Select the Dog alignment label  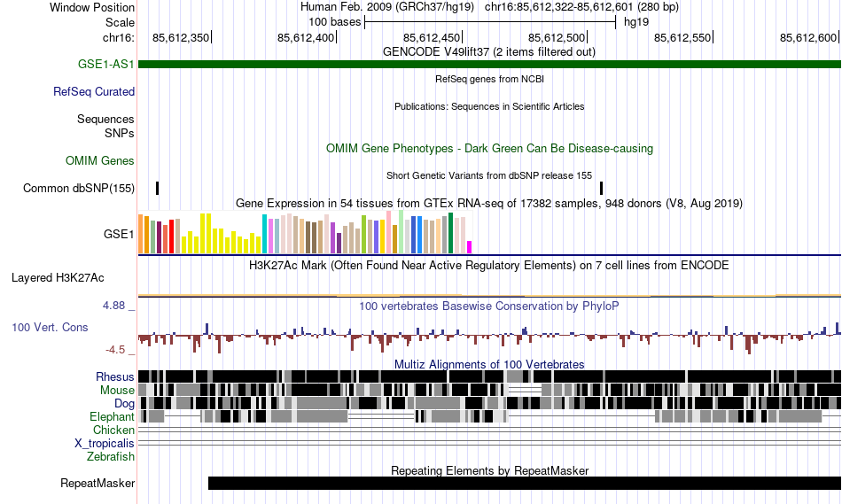124,404
